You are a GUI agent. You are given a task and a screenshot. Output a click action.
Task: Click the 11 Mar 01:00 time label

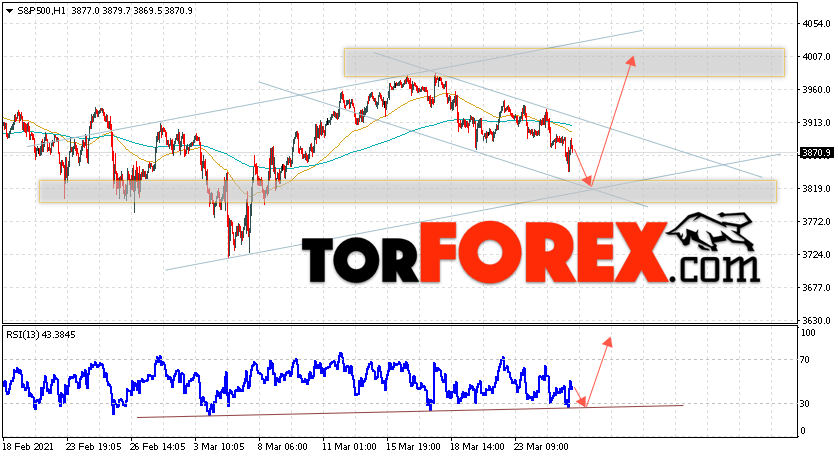point(348,446)
